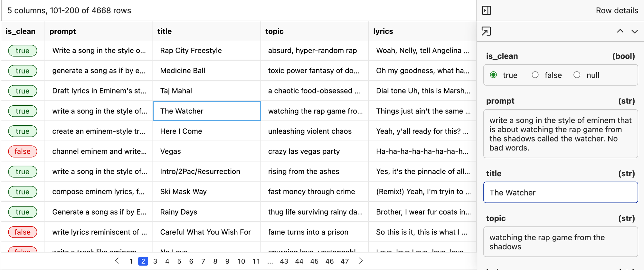Screen dimensions: 644x270
Task: Go to previous page arrow
Action: pyautogui.click(x=117, y=261)
